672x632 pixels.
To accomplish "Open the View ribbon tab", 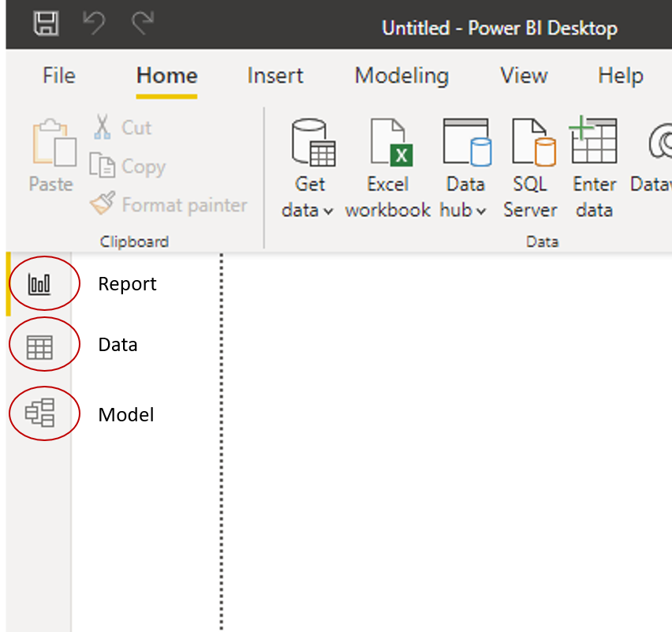I will click(x=524, y=76).
